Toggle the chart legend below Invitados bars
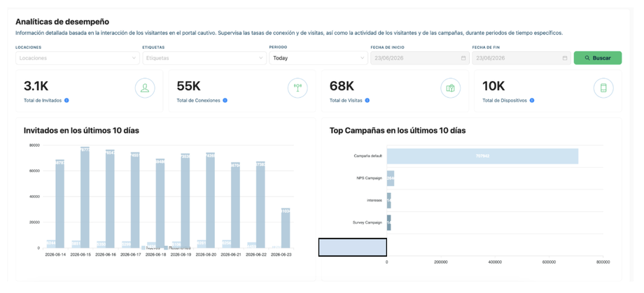The width and height of the screenshot is (644, 293). coord(167,248)
